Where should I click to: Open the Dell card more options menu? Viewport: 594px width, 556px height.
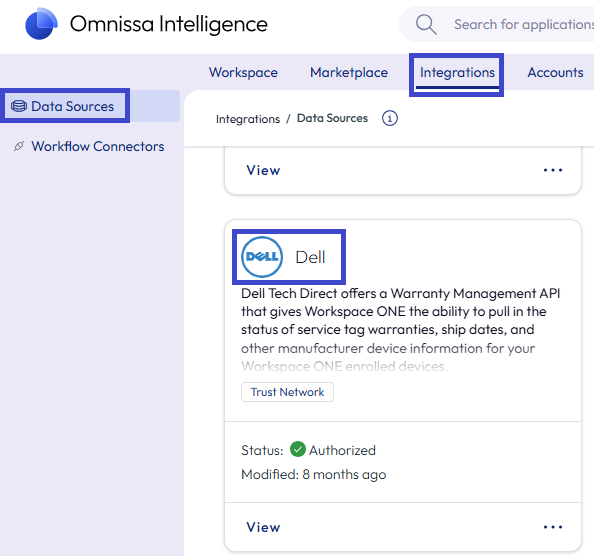click(553, 527)
